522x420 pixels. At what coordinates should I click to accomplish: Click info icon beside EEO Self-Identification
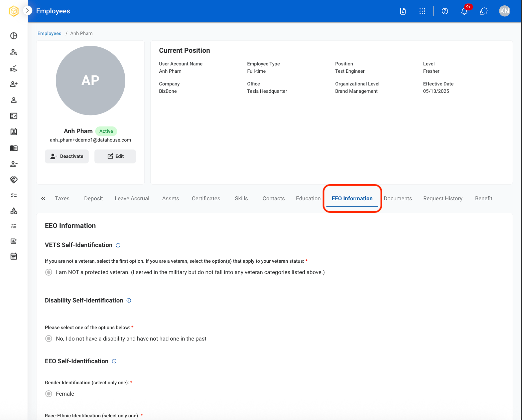[114, 361]
